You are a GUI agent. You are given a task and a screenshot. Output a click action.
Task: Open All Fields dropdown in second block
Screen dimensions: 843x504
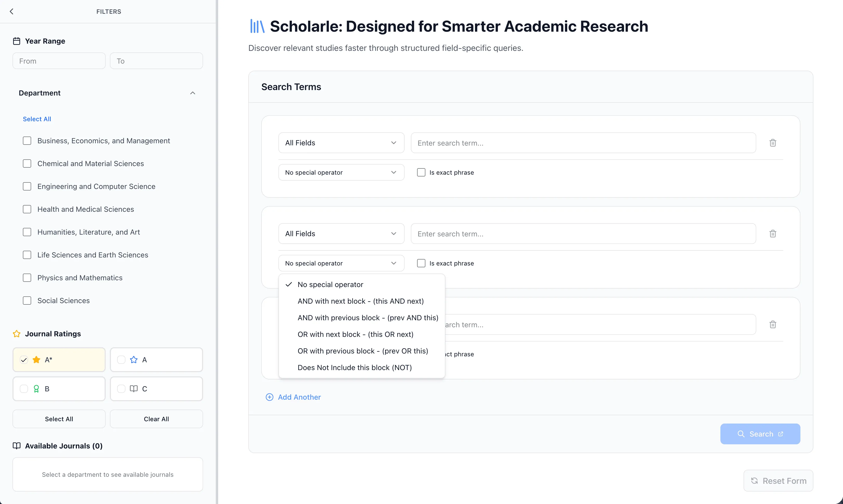pyautogui.click(x=341, y=234)
